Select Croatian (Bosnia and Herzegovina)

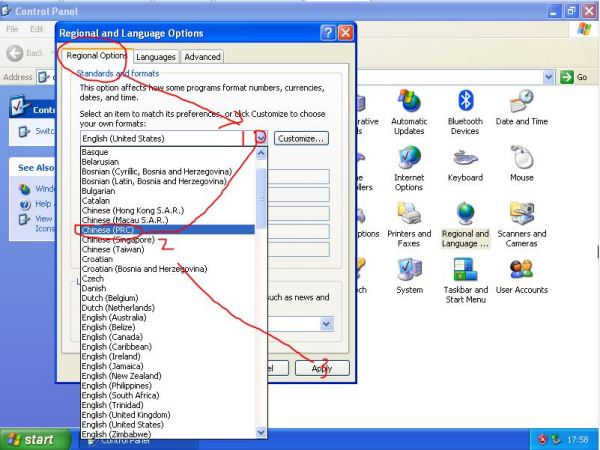(x=168, y=269)
